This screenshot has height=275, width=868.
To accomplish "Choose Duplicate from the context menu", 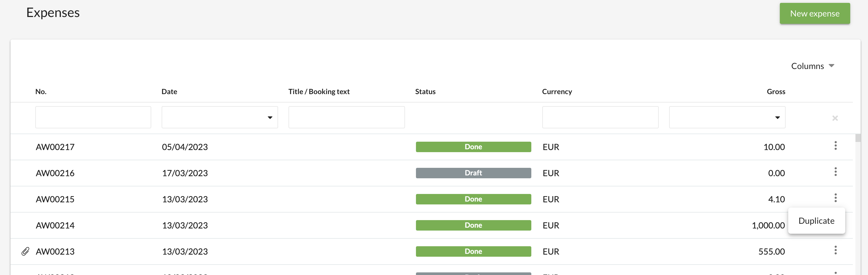I will pos(816,221).
